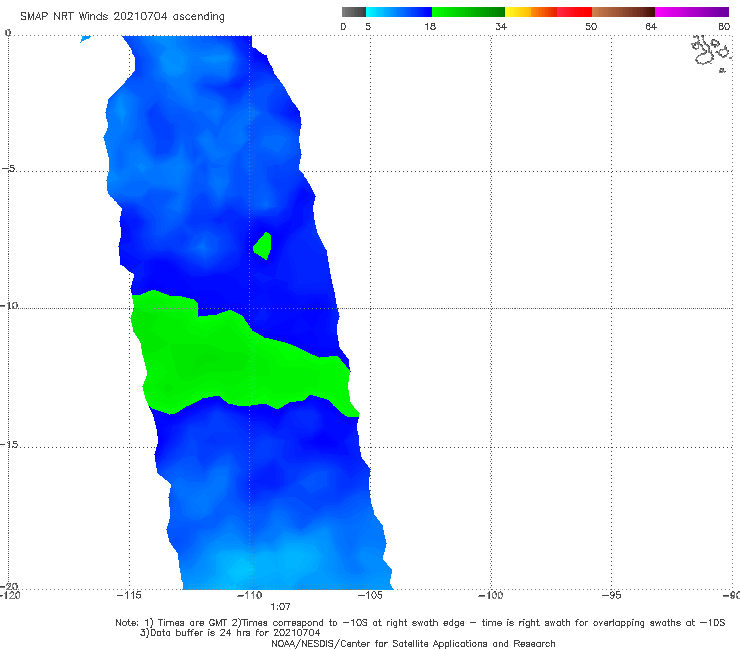Image resolution: width=740 pixels, height=650 pixels.
Task: Click the color bar label 5
Action: 368,27
